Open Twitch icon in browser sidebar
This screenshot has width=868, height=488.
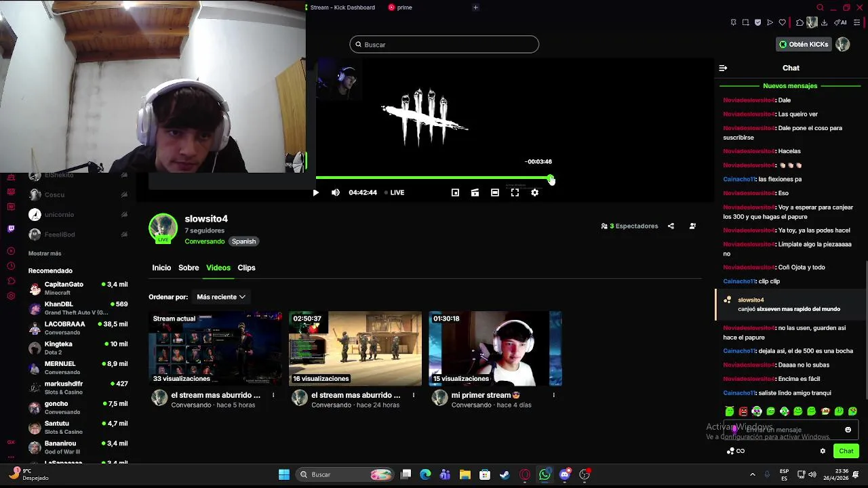11,229
